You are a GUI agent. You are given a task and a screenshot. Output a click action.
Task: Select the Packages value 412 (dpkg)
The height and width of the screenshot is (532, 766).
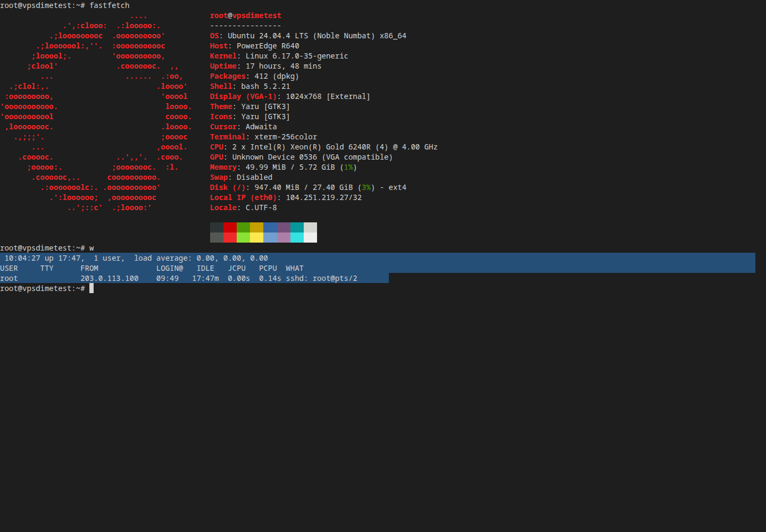pyautogui.click(x=277, y=76)
